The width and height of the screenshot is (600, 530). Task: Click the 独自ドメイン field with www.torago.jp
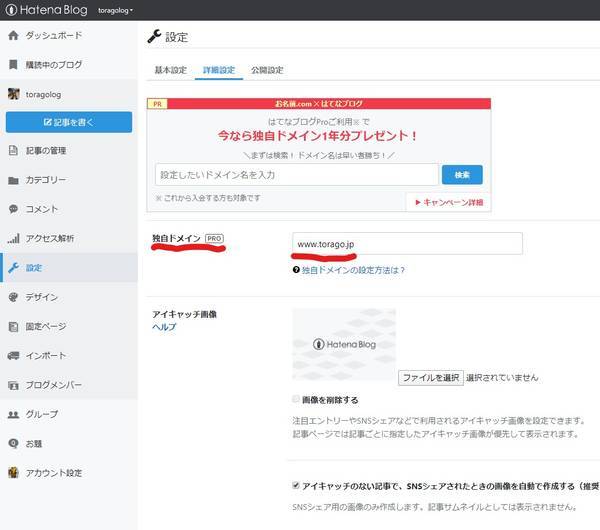click(407, 243)
